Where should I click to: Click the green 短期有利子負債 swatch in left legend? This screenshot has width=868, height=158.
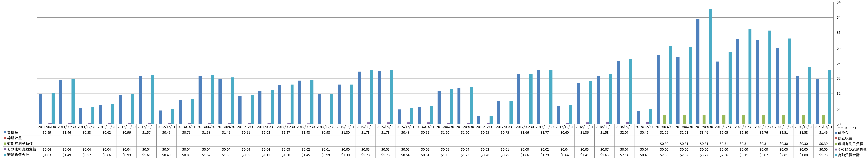(5, 144)
